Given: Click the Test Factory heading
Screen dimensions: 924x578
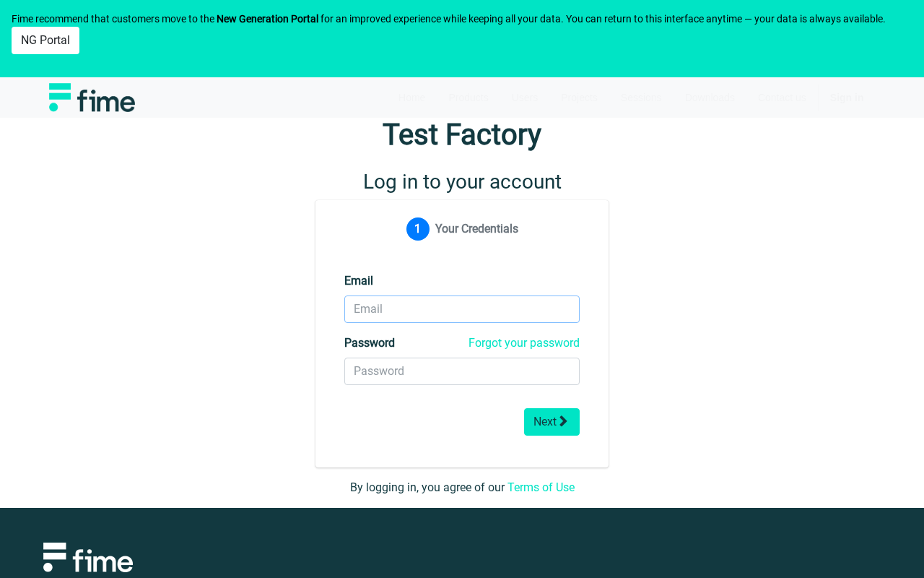Looking at the screenshot, I should tap(462, 135).
